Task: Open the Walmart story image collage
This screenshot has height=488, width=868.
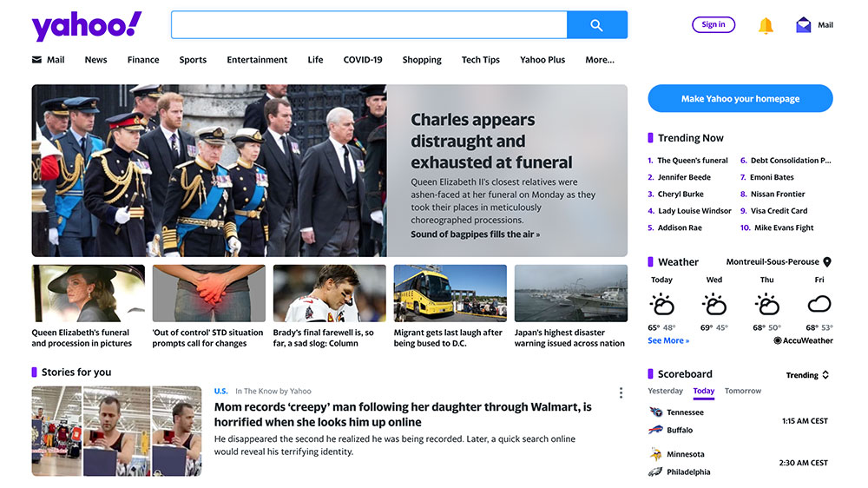Action: click(117, 431)
